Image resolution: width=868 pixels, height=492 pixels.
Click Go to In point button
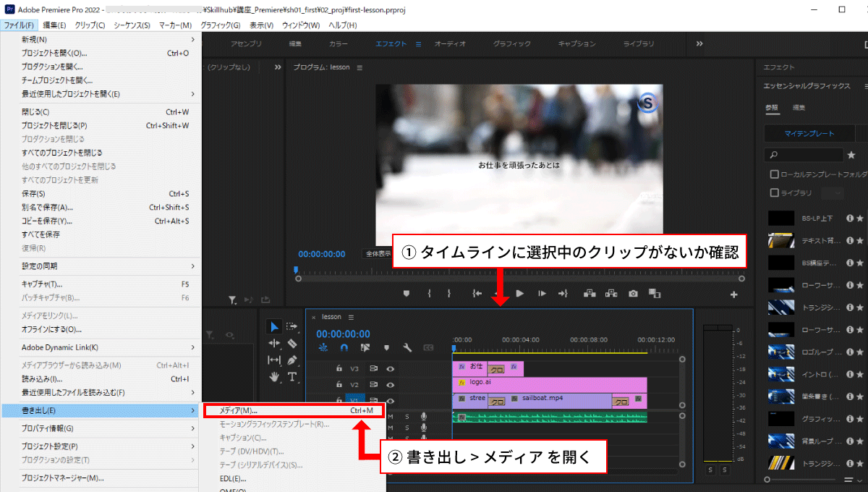(x=477, y=293)
